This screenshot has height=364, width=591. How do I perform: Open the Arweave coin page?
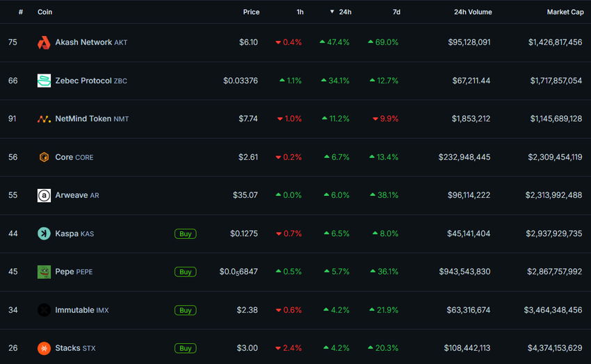77,195
